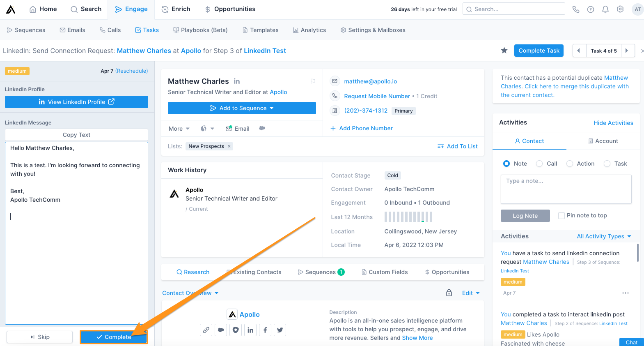Check Pin note to top
Image resolution: width=644 pixels, height=346 pixels.
pos(561,216)
